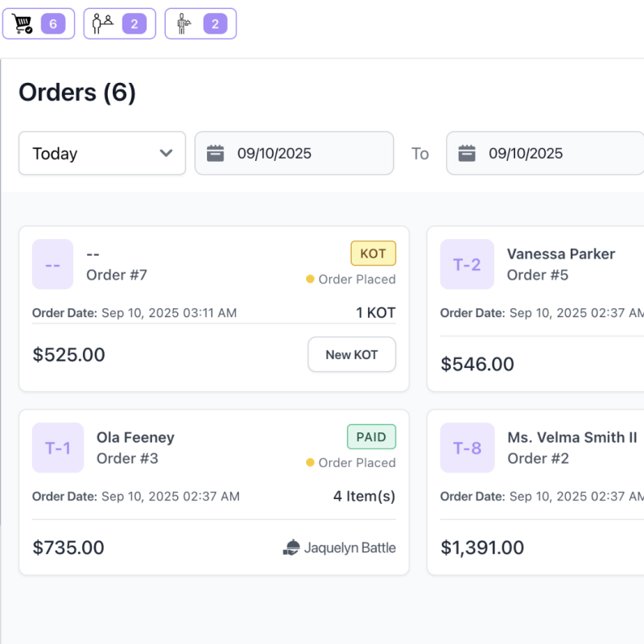Open the Today date range dropdown

click(x=101, y=153)
